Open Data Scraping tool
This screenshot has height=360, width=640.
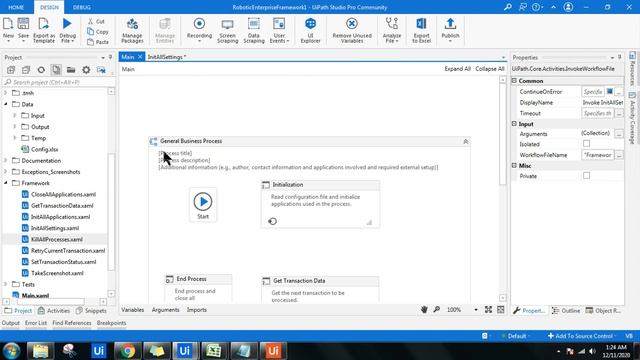click(254, 30)
